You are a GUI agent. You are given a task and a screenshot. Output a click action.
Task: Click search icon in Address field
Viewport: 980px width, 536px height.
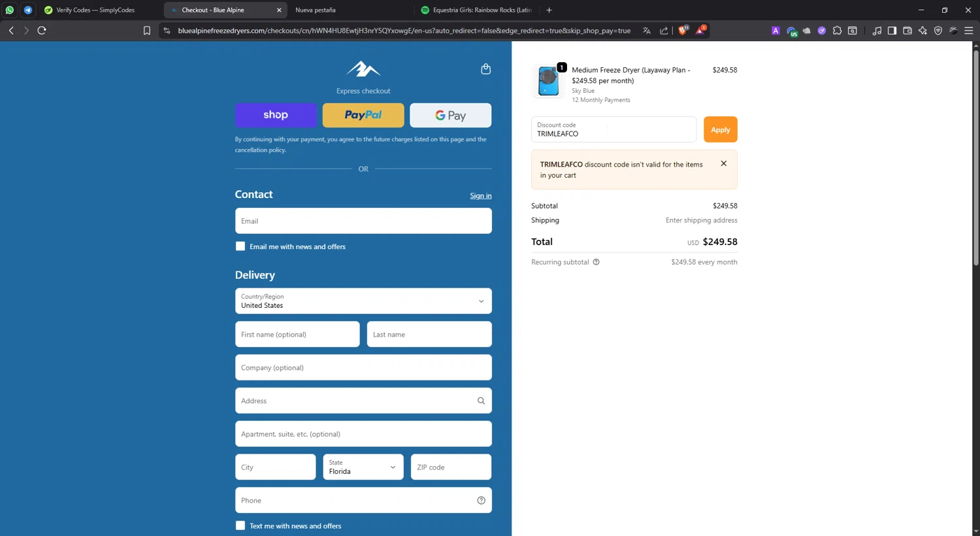point(481,401)
